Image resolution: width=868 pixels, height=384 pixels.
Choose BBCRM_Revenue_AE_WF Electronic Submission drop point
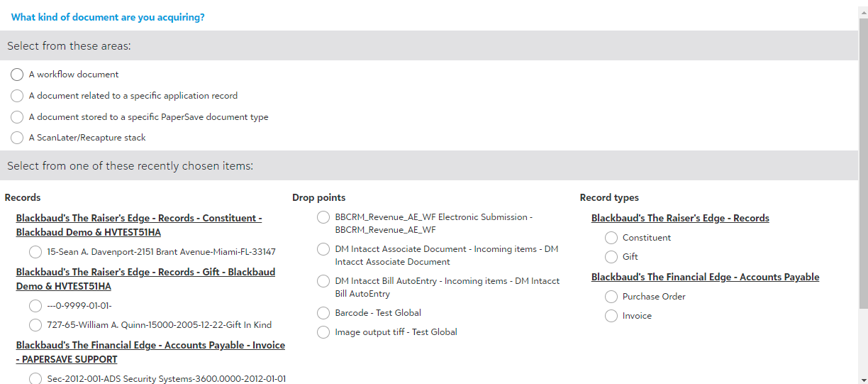pos(323,217)
